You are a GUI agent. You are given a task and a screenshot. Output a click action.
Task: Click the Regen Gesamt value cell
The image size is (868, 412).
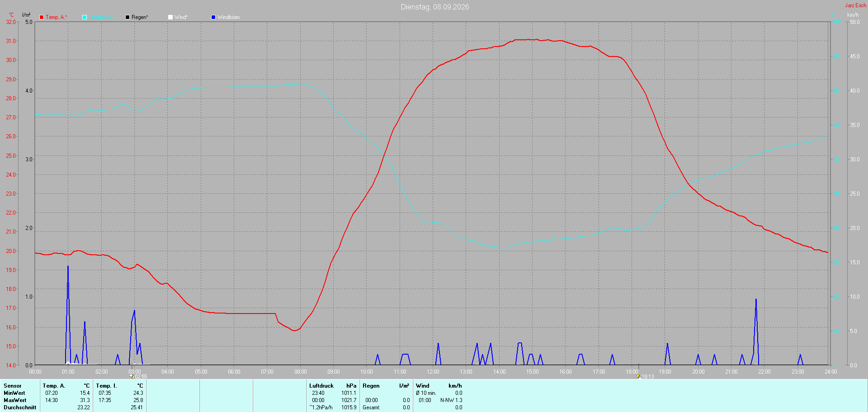pos(406,407)
